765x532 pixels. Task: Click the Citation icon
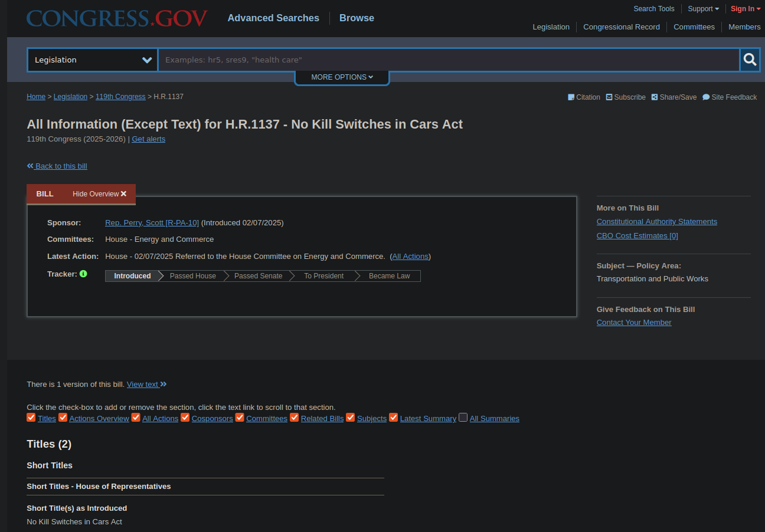point(571,97)
